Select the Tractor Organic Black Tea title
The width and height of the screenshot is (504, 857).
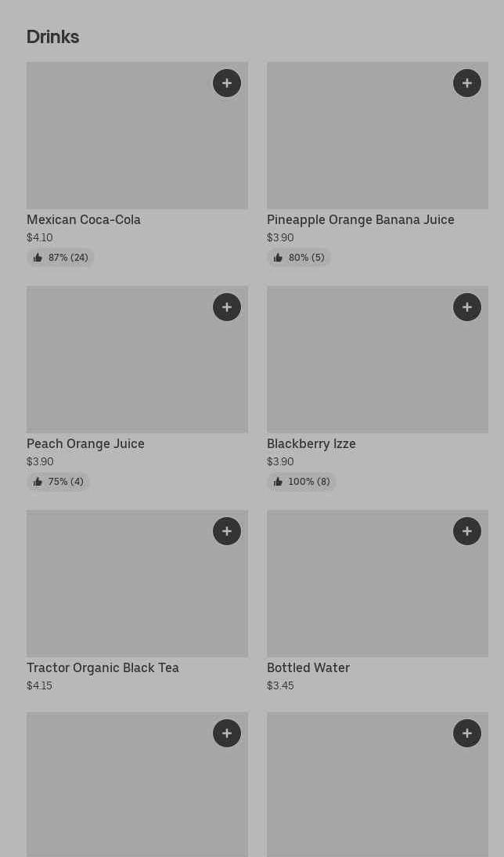(x=103, y=668)
